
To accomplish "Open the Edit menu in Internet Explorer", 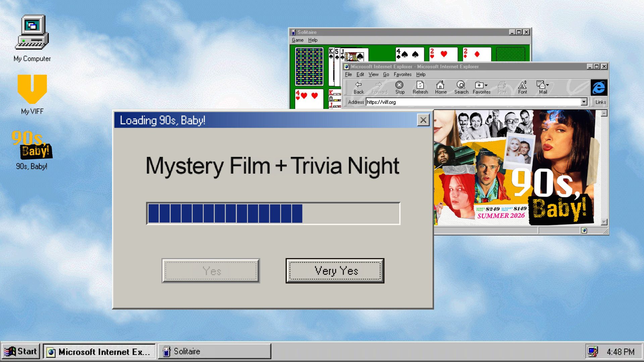I will [360, 75].
